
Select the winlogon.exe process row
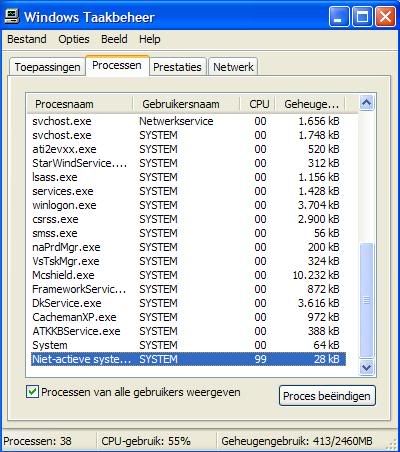pos(188,205)
